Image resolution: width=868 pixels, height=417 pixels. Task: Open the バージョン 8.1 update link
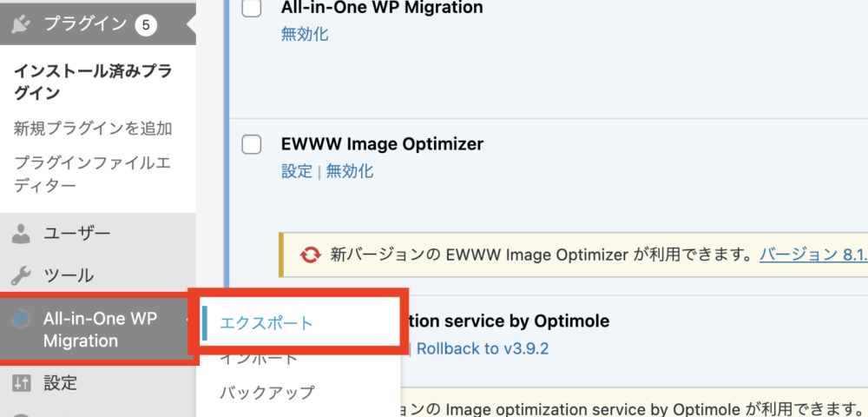pyautogui.click(x=813, y=255)
